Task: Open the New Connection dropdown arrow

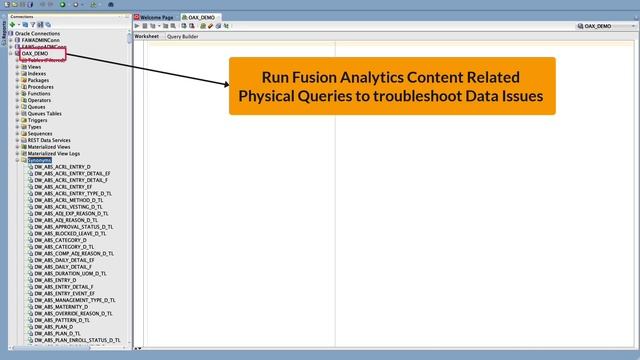Action: [19, 24]
